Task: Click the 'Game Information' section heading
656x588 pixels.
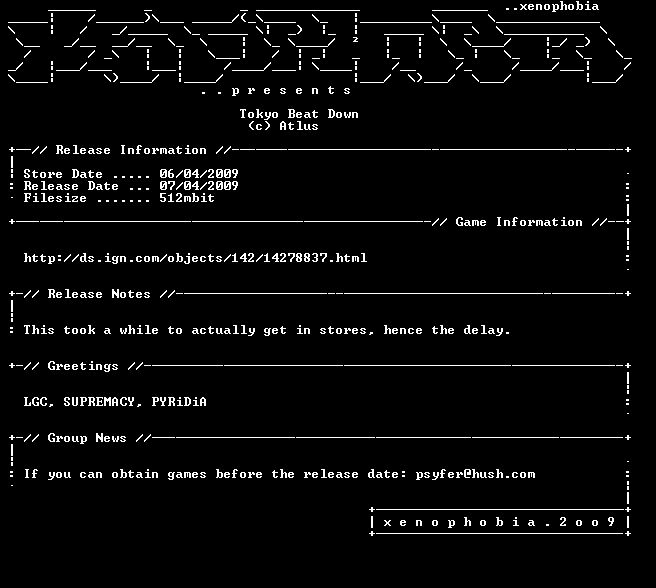Action: 519,222
